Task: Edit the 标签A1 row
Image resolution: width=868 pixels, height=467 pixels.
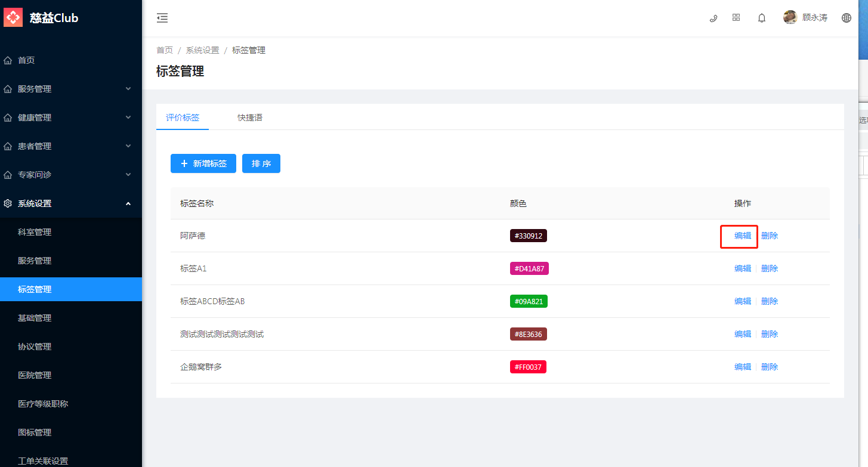Action: coord(743,268)
